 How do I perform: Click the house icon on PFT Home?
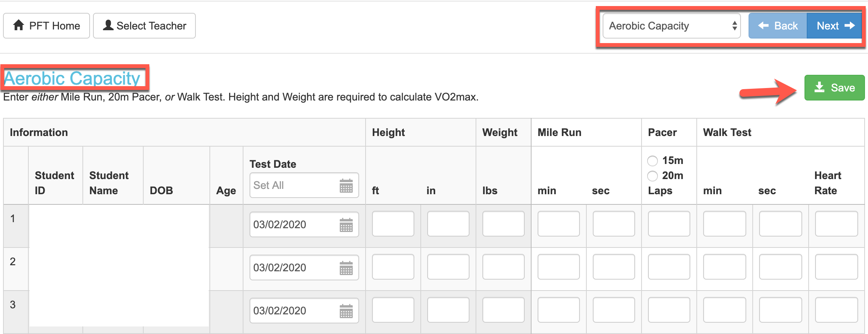click(x=19, y=25)
